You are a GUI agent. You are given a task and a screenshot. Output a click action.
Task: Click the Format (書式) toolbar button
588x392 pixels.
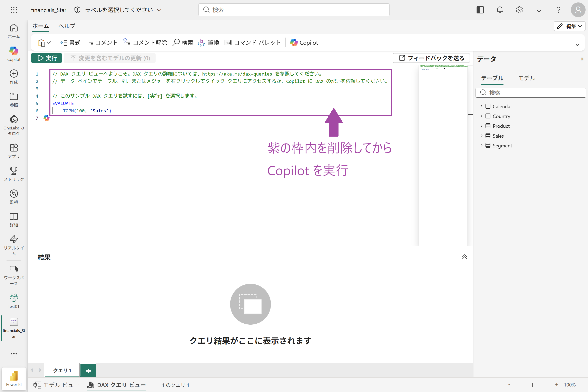point(70,43)
